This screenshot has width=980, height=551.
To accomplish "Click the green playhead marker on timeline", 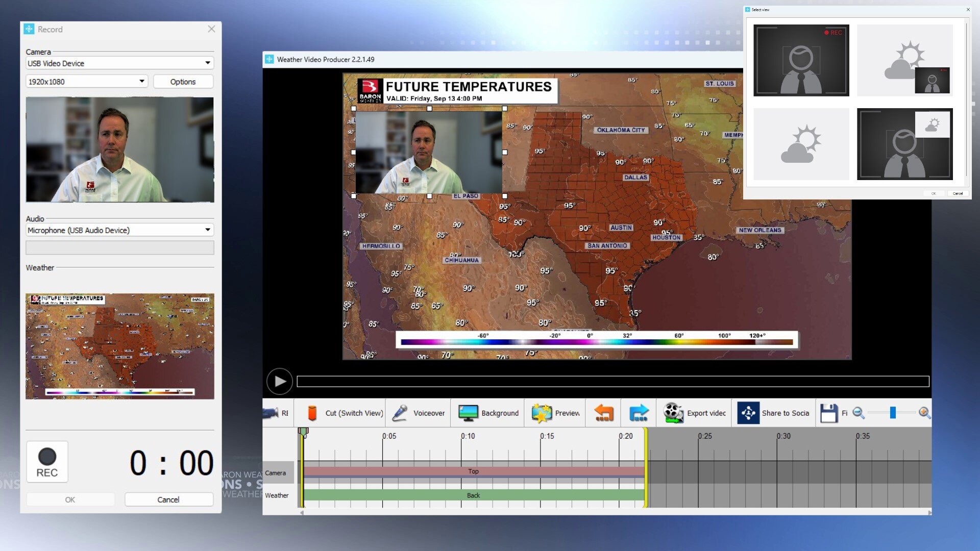I will click(x=303, y=433).
